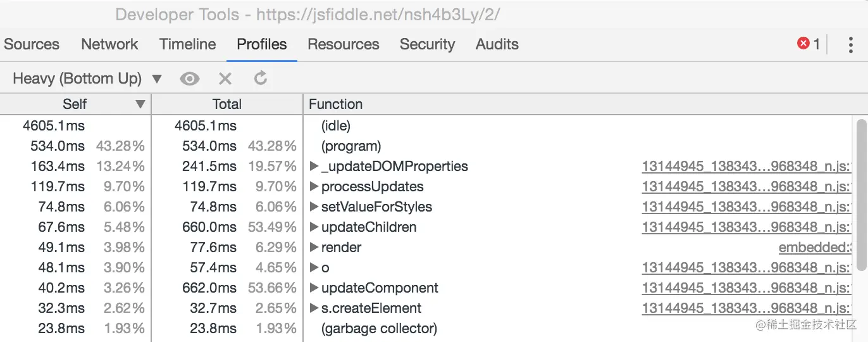The height and width of the screenshot is (342, 868).
Task: Expand the setValueForStyles row
Action: [314, 207]
